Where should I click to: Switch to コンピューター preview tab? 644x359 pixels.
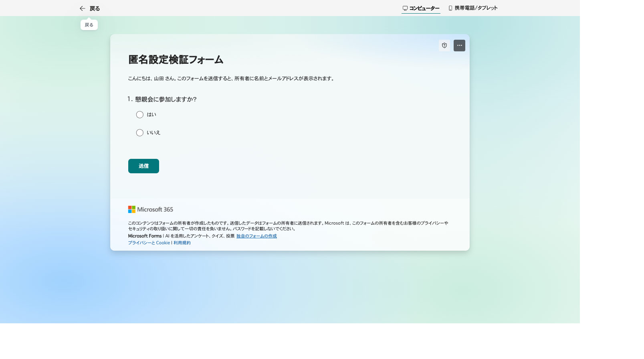[x=421, y=8]
